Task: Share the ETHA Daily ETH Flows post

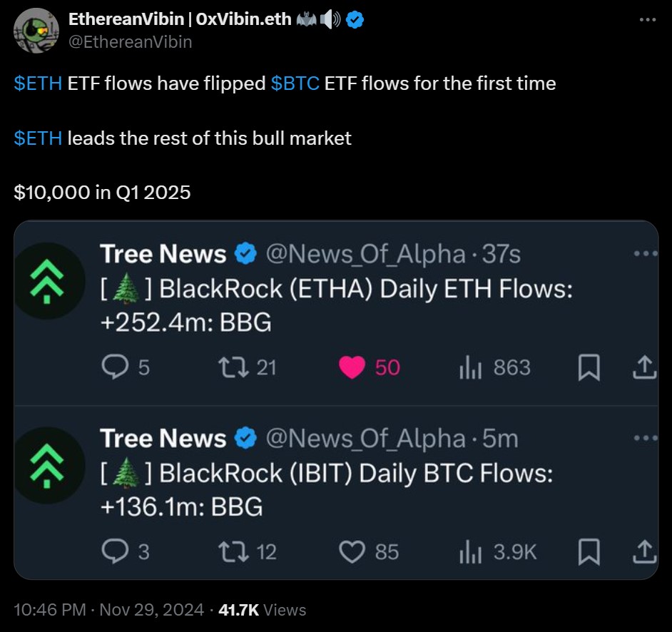Action: tap(643, 368)
